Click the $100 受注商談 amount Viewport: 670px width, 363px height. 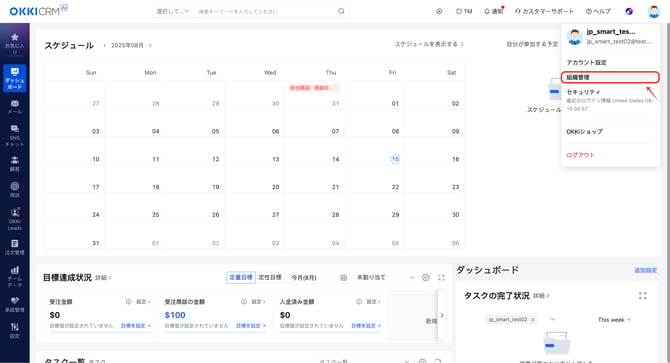(175, 315)
